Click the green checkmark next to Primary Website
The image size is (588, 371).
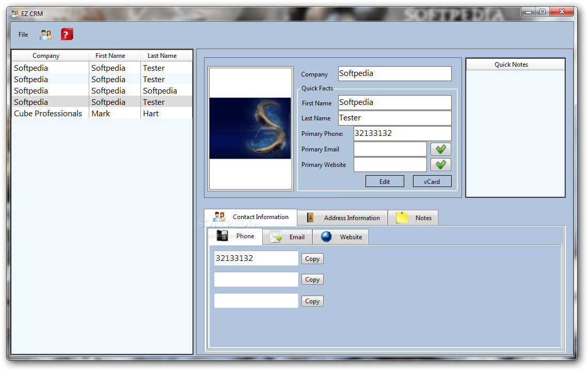(x=441, y=164)
